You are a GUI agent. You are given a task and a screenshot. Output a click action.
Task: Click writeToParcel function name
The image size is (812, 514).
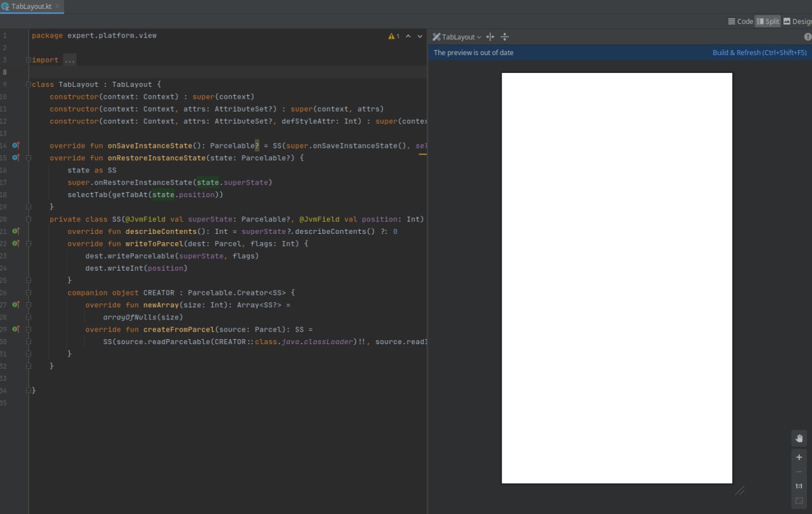click(154, 243)
